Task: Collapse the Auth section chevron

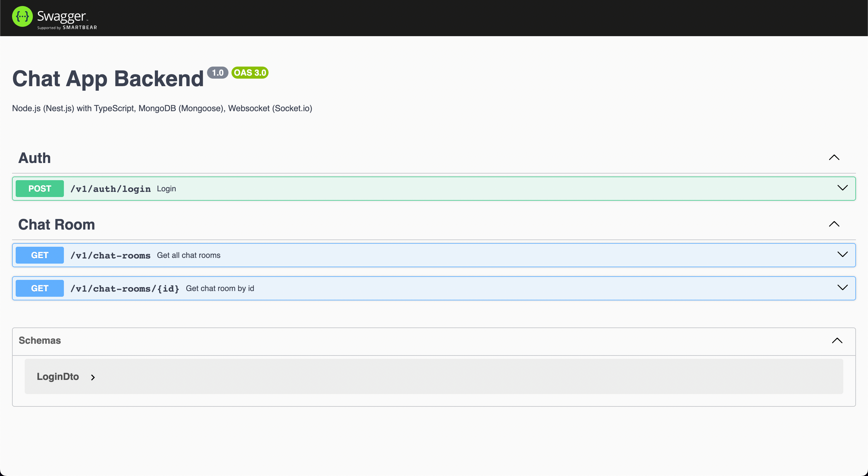Action: (834, 158)
